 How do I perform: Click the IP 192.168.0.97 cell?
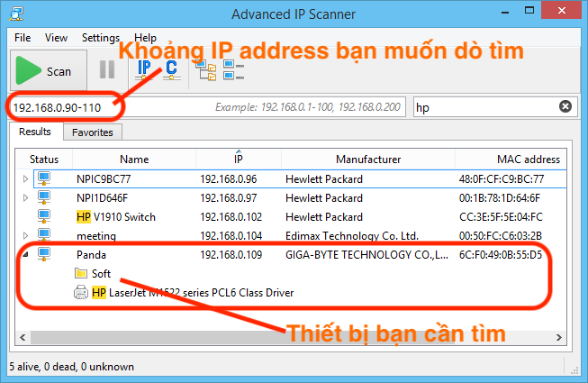(229, 197)
